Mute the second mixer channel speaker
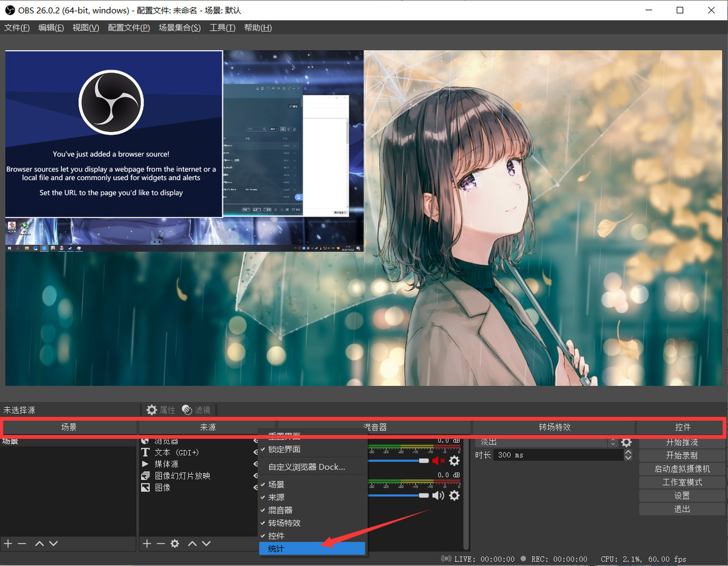728x566 pixels. tap(439, 495)
